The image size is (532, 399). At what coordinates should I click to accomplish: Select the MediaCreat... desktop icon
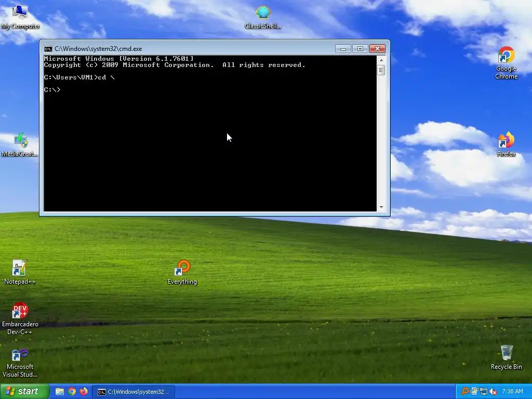(x=20, y=145)
